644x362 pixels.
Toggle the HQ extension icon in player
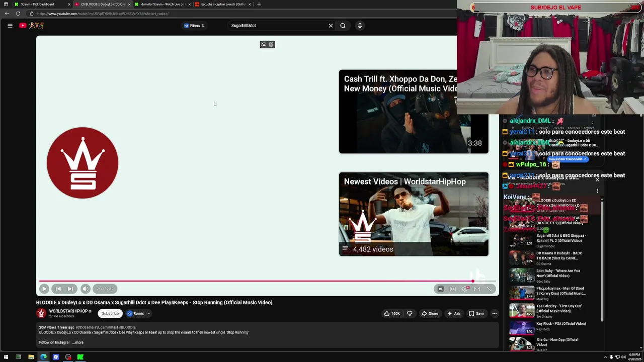(x=441, y=289)
